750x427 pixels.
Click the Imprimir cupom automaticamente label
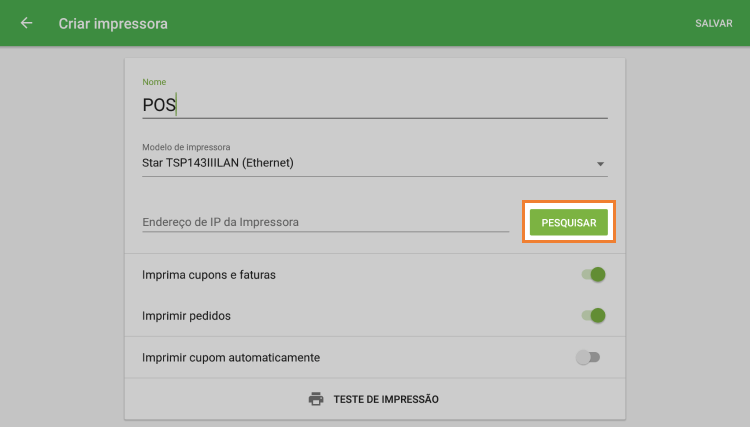click(x=231, y=357)
